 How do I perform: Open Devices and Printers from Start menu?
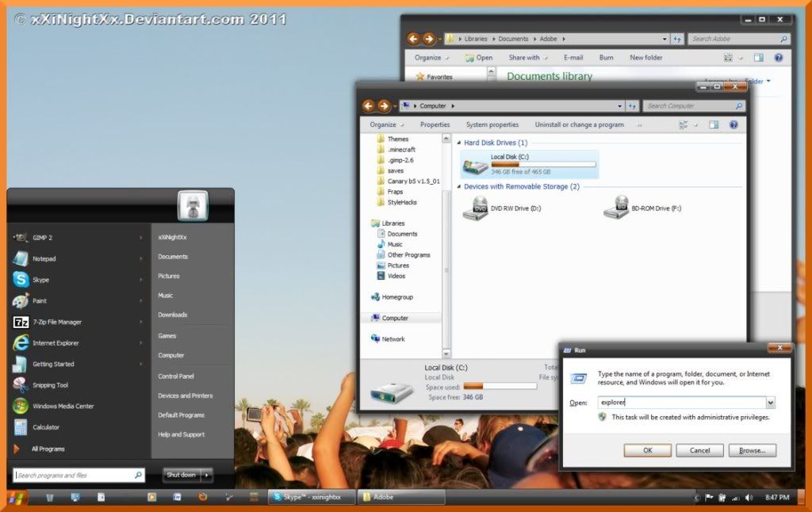point(186,395)
